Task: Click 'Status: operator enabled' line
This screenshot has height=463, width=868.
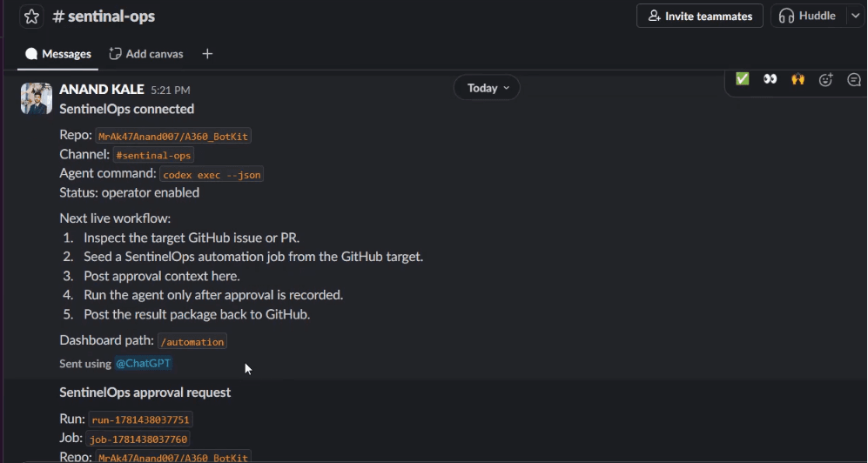Action: click(130, 192)
